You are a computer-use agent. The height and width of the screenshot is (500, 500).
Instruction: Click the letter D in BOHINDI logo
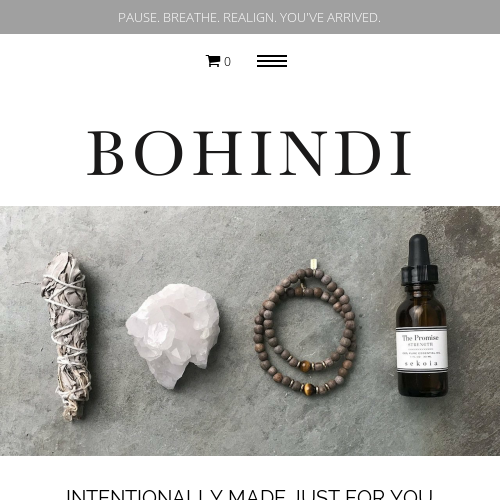pos(358,153)
